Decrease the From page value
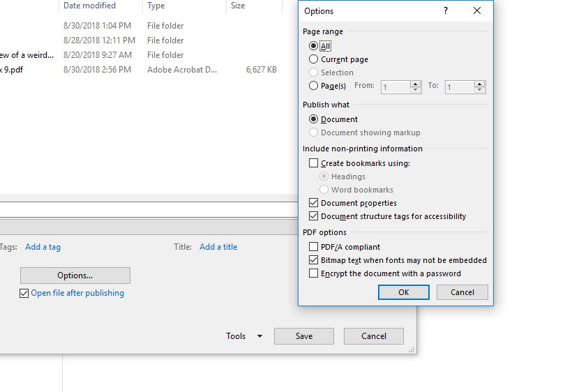581x392 pixels. [x=416, y=90]
